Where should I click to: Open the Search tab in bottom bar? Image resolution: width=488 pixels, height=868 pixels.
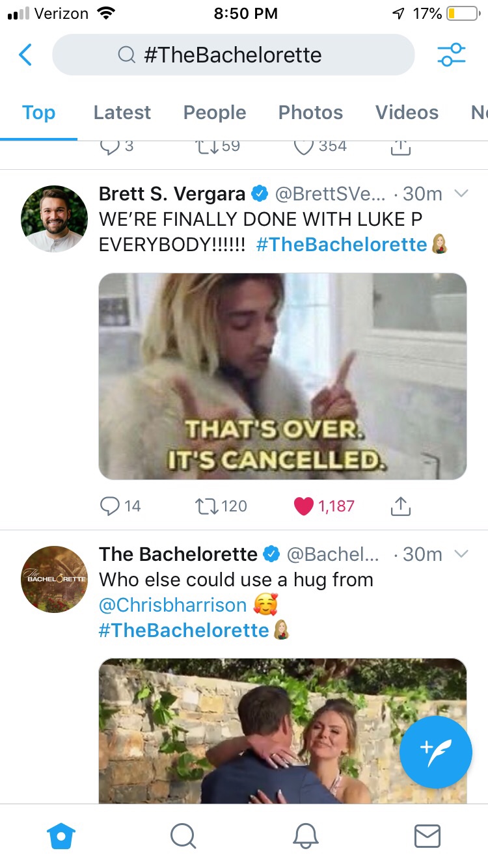pos(183,835)
